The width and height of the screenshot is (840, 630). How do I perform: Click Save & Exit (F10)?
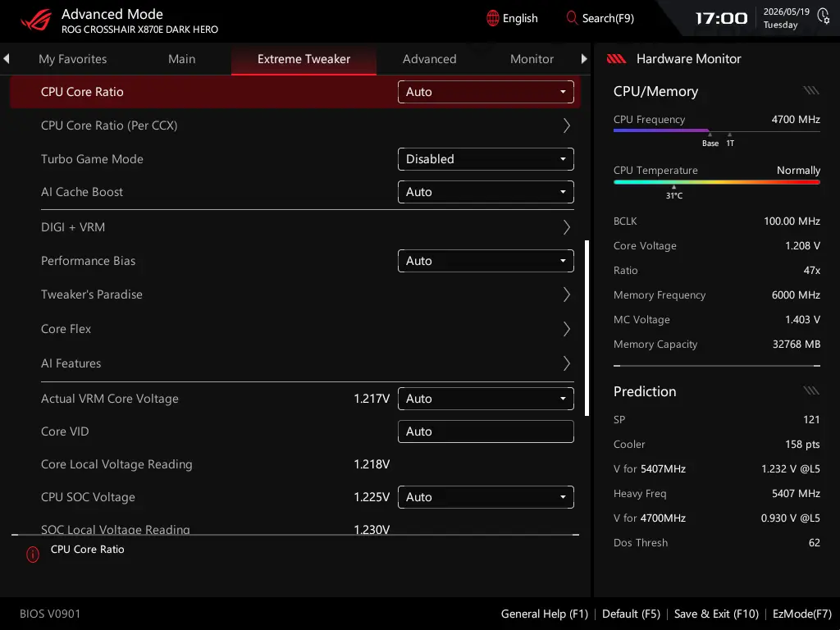coord(716,614)
